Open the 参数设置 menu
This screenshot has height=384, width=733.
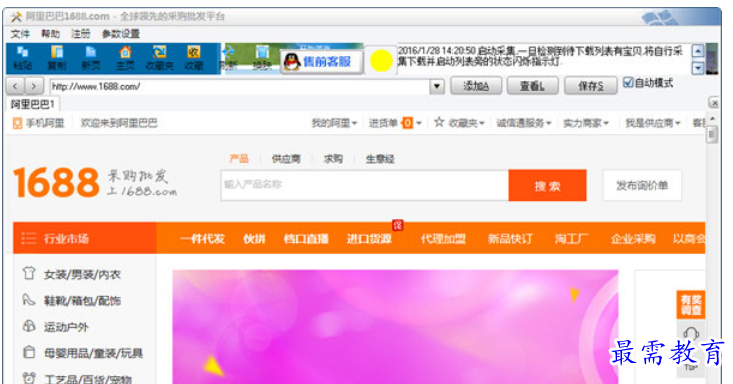(121, 34)
